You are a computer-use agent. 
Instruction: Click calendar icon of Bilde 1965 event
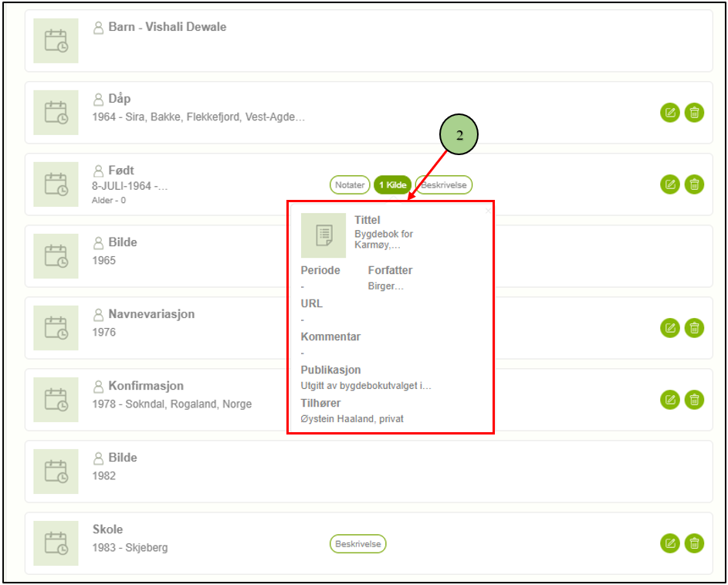[56, 256]
